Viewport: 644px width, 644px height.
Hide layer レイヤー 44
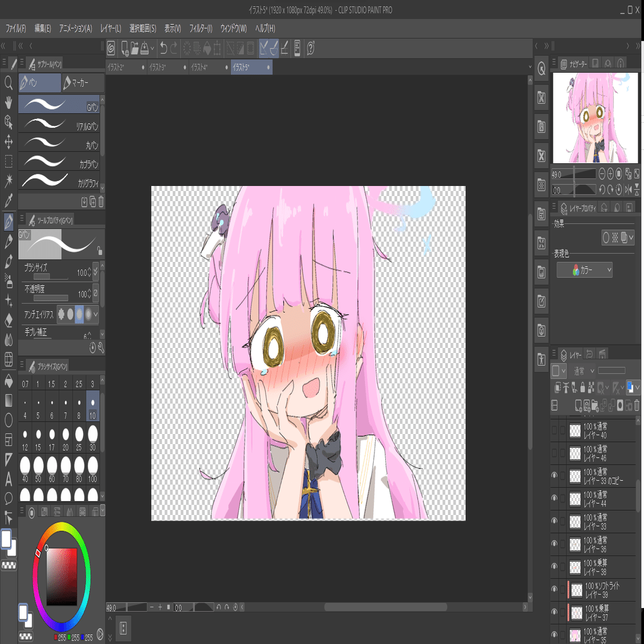(554, 498)
